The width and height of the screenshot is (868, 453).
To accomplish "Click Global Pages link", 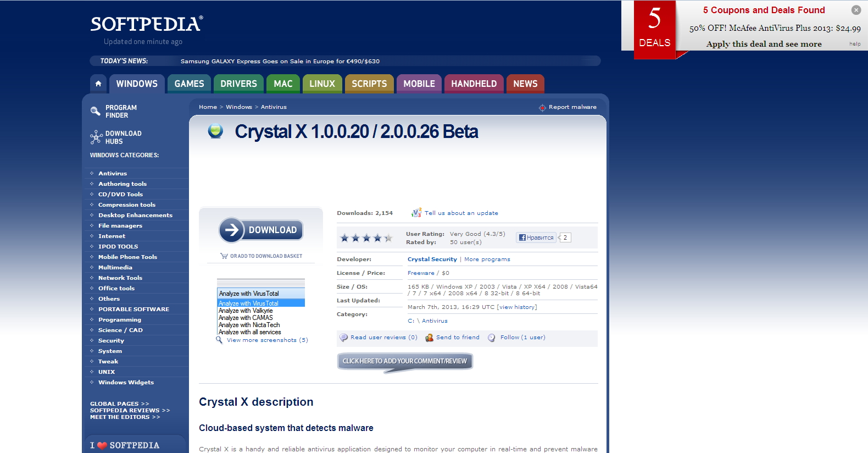I will tap(119, 404).
